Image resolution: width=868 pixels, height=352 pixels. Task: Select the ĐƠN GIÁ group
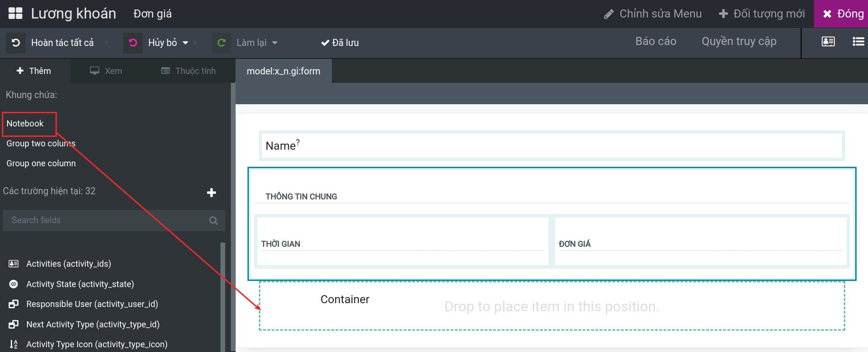(x=701, y=241)
